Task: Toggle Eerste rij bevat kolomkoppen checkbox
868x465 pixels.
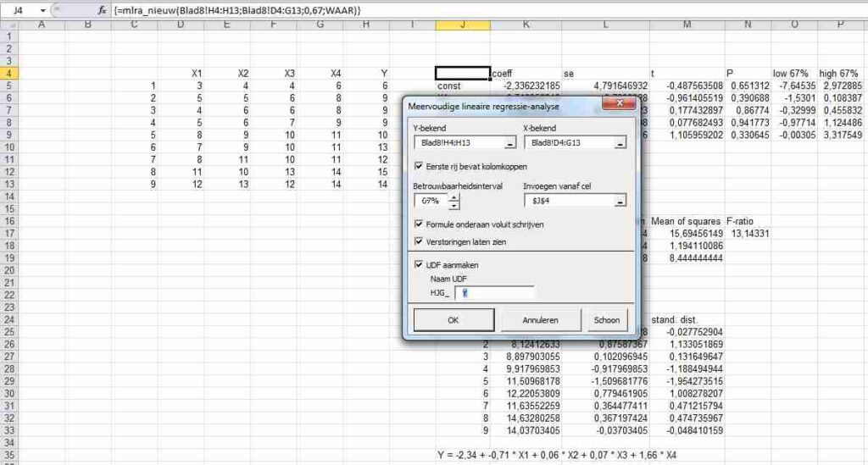Action: 420,166
